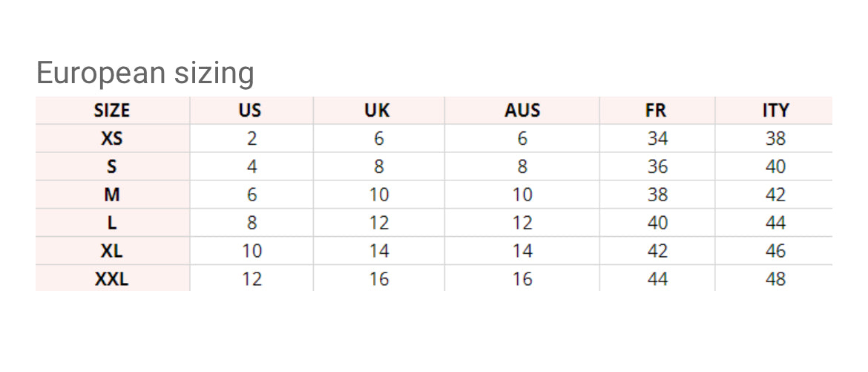Select the FR value 34 for XS
This screenshot has width=868, height=372.
(657, 138)
